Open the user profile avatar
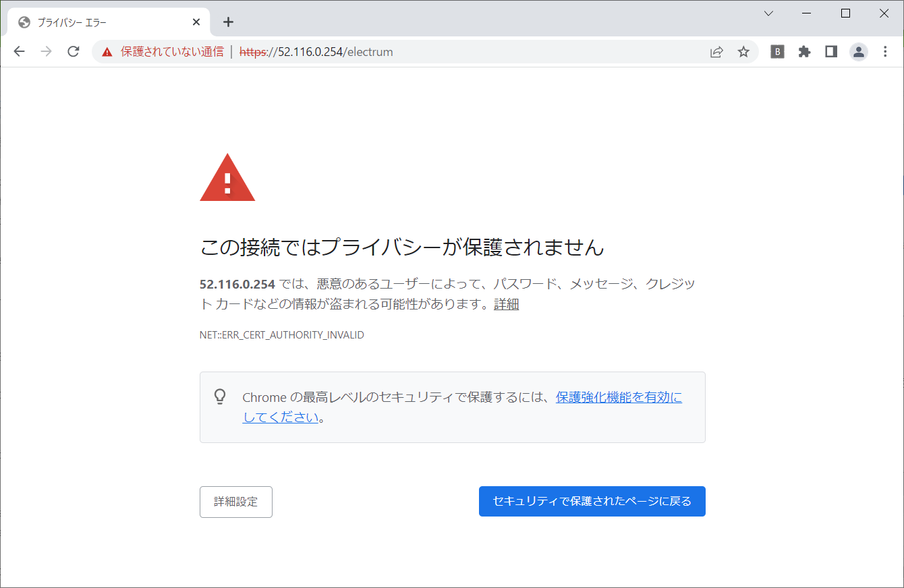The width and height of the screenshot is (904, 588). click(x=858, y=52)
